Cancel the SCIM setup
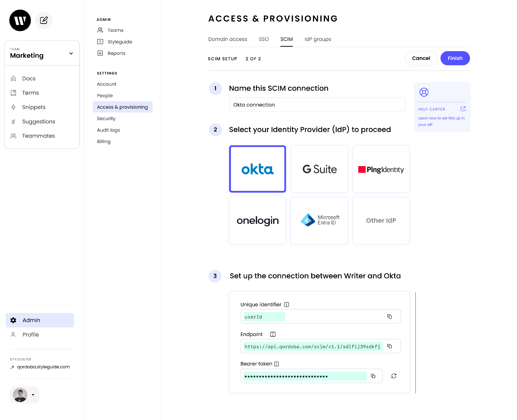This screenshot has height=420, width=517. tap(421, 58)
